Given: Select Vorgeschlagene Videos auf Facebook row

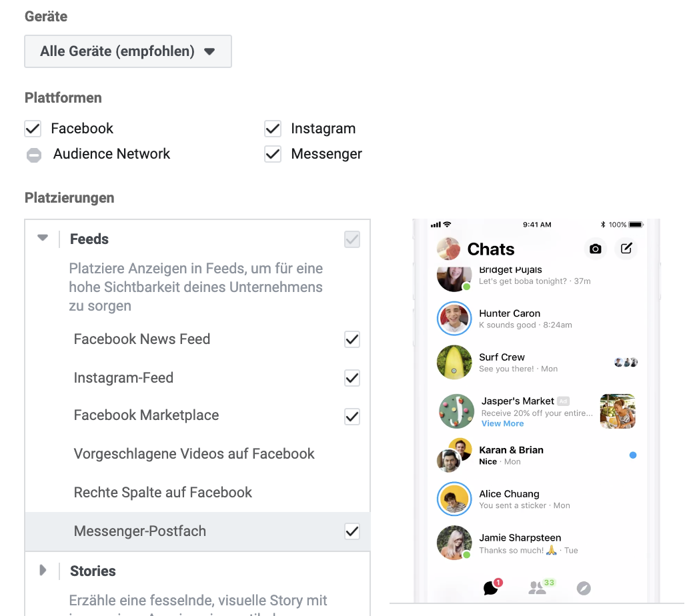Looking at the screenshot, I should coord(197,454).
